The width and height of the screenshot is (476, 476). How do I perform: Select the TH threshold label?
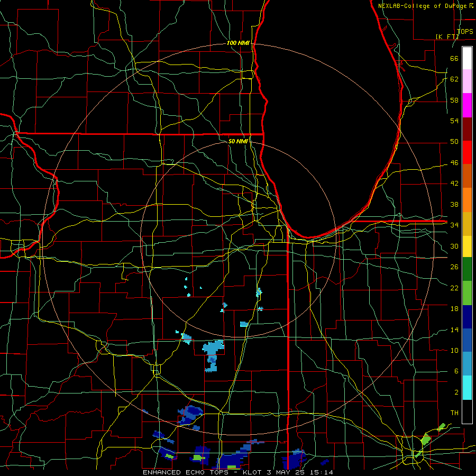(454, 413)
